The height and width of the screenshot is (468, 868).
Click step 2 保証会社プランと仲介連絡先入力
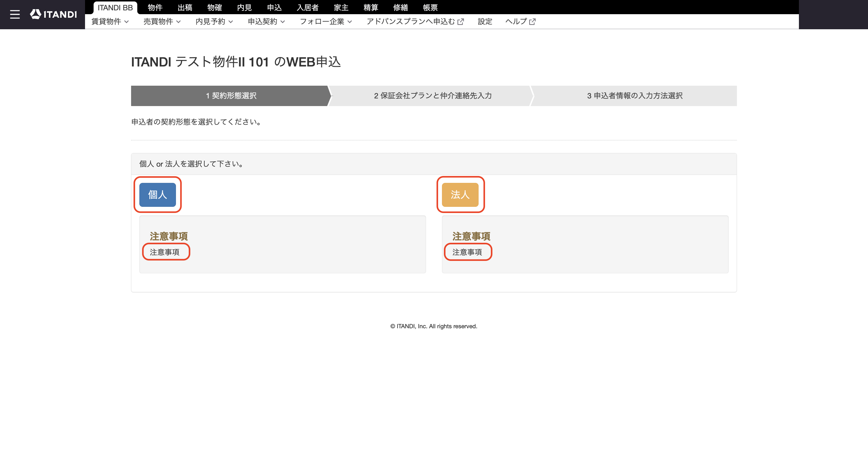coord(433,96)
